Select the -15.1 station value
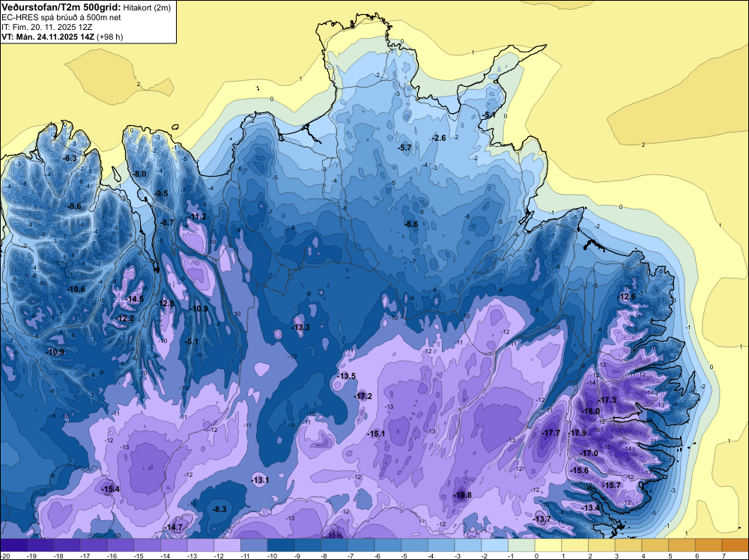The image size is (749, 560). pos(377,433)
